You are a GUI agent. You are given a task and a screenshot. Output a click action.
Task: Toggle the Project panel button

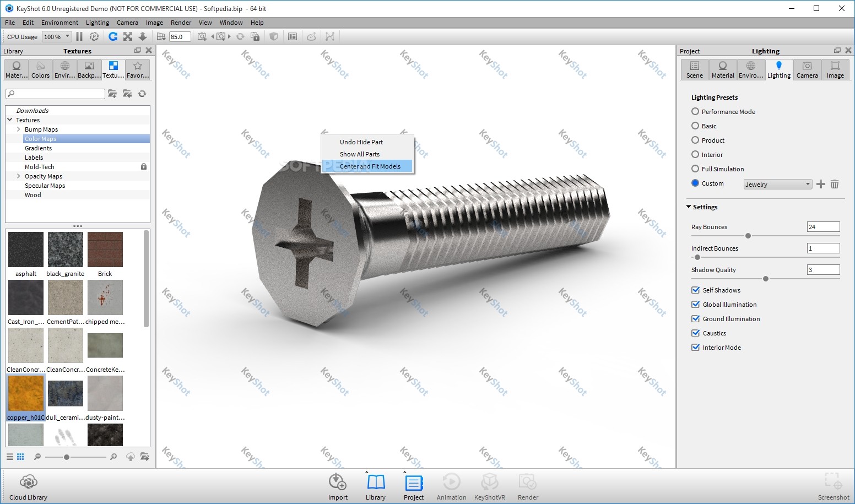point(414,487)
